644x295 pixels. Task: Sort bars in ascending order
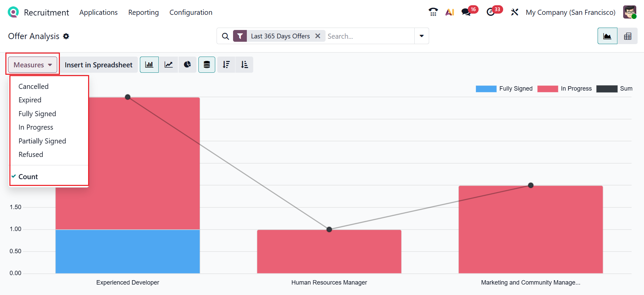coord(244,65)
